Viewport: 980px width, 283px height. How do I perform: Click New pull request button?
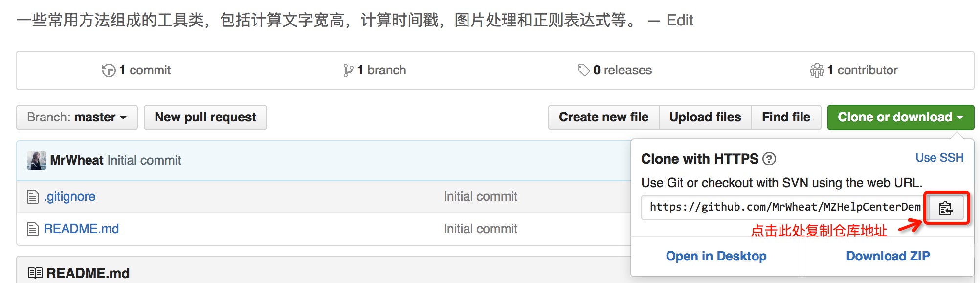[x=205, y=118]
